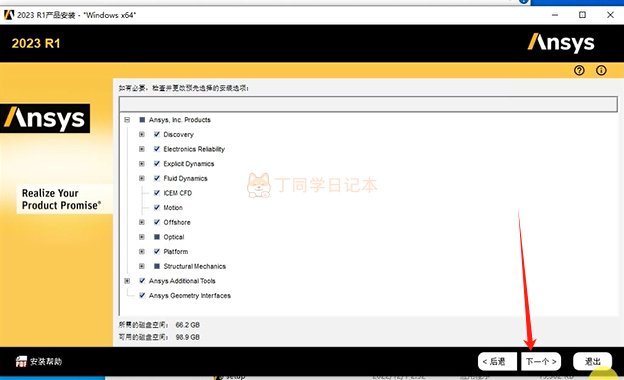Expand the Explicit Dynamics node
Image resolution: width=624 pixels, height=380 pixels.
(142, 164)
